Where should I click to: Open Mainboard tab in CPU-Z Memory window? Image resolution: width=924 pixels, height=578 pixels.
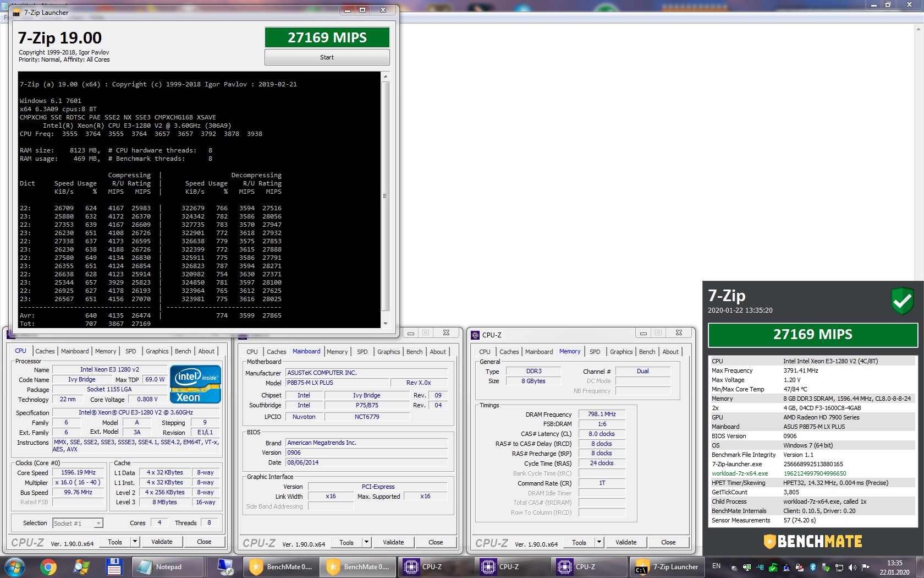(x=539, y=352)
